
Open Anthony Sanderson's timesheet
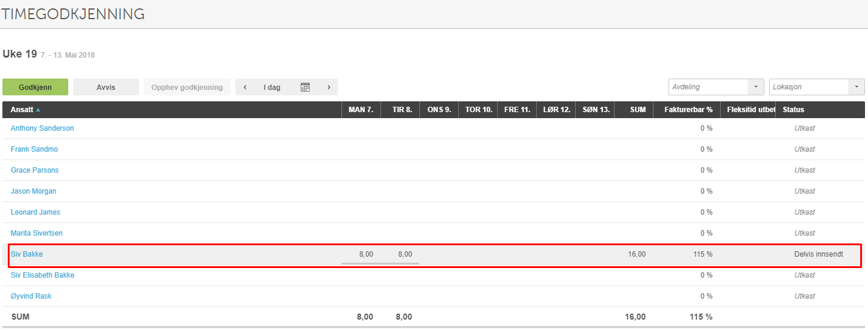(x=43, y=128)
